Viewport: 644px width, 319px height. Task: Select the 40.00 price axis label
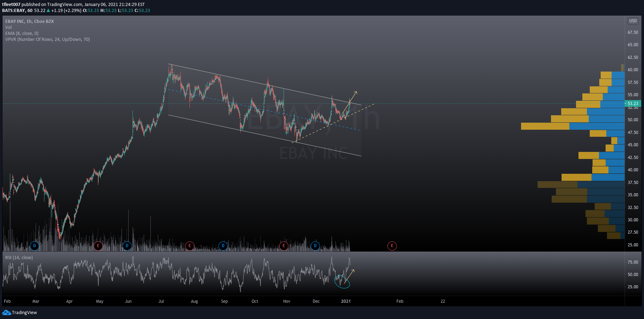[x=633, y=170]
